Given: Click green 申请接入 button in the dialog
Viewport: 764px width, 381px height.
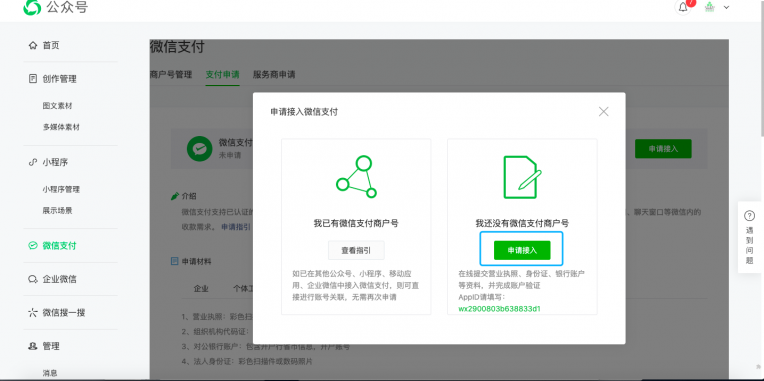Looking at the screenshot, I should [x=522, y=250].
